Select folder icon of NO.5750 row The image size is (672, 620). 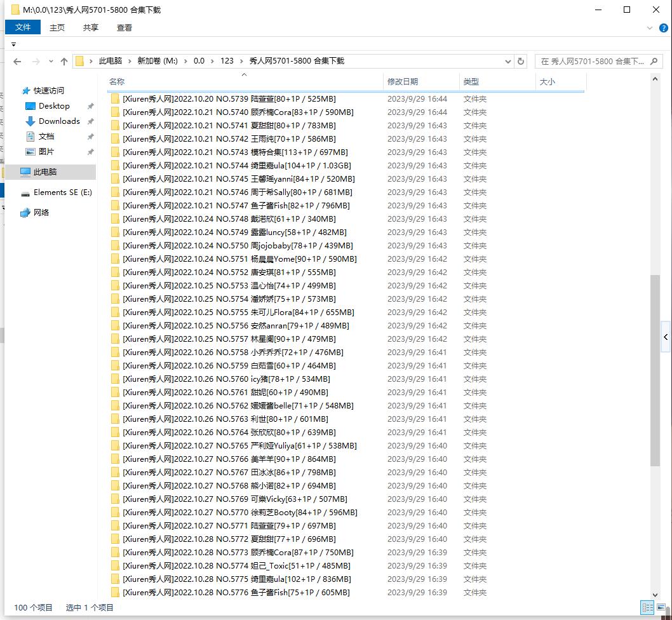(115, 246)
